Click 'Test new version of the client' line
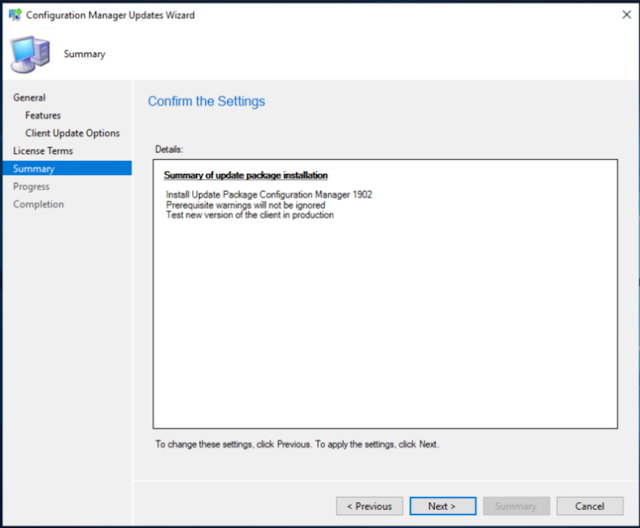Viewport: 640px width, 528px height. (x=250, y=215)
